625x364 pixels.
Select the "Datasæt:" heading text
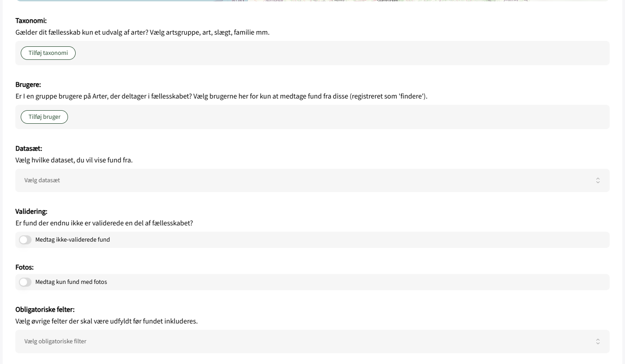pos(29,148)
